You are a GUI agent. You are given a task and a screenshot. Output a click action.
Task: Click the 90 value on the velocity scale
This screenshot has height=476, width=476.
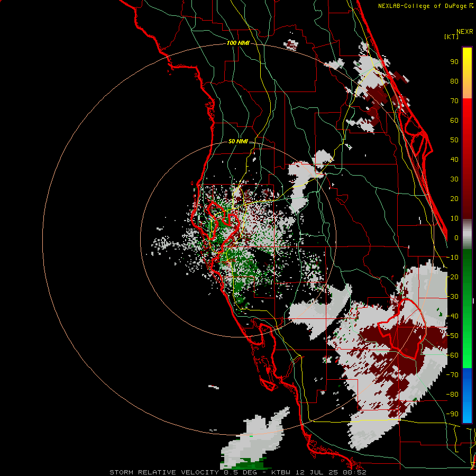[454, 62]
